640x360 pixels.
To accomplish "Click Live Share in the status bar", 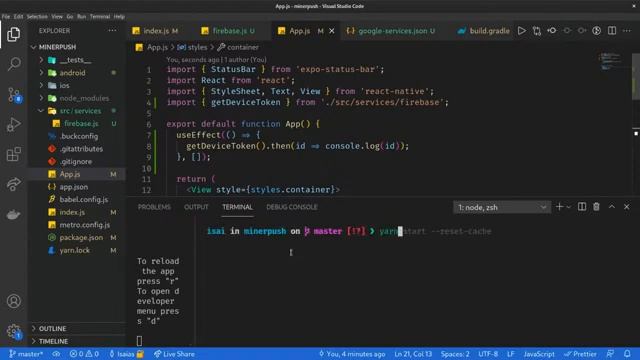I will pos(174,354).
